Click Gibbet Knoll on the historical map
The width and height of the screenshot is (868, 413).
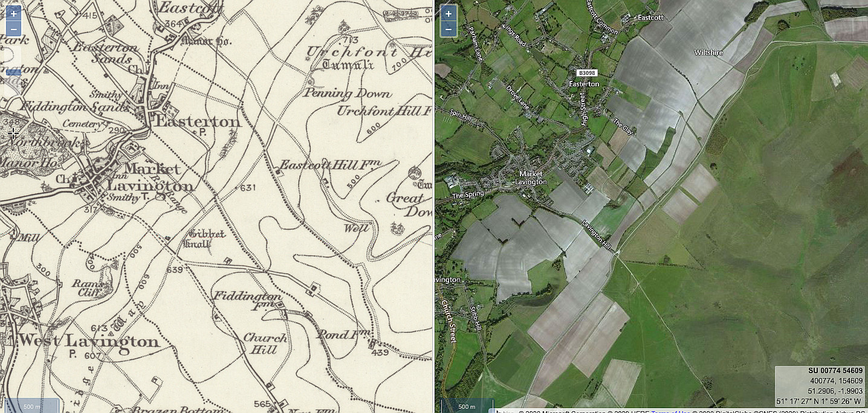click(208, 238)
